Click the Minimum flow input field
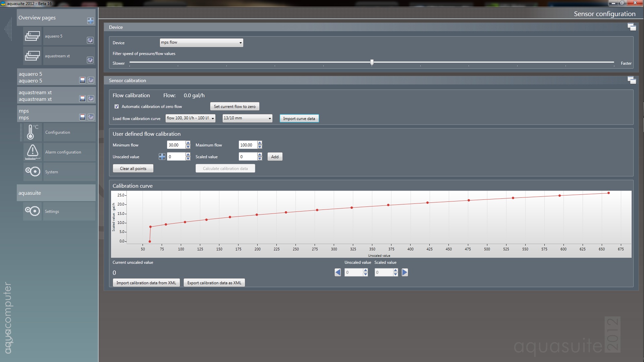Viewport: 644px width, 362px height. pos(176,145)
